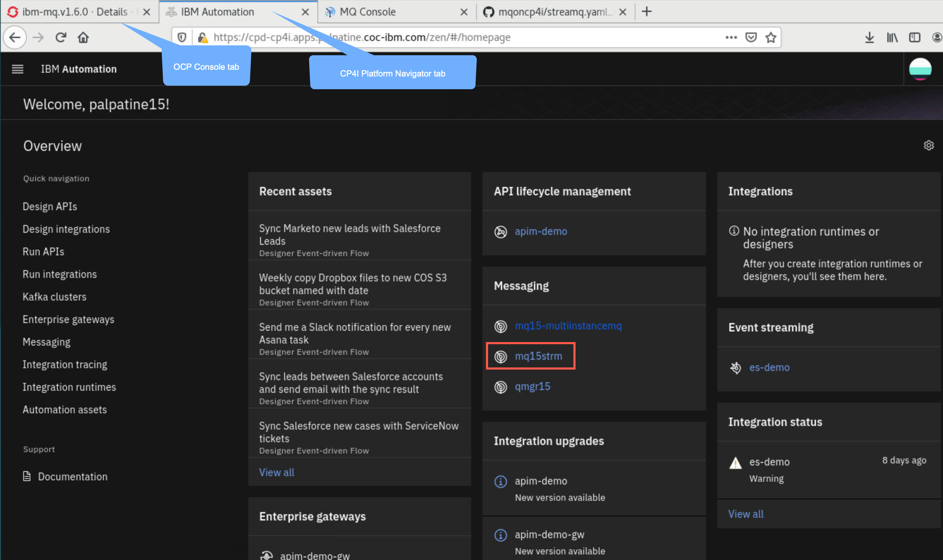Click the qmgr15 queue manager icon
943x560 pixels.
click(x=500, y=387)
